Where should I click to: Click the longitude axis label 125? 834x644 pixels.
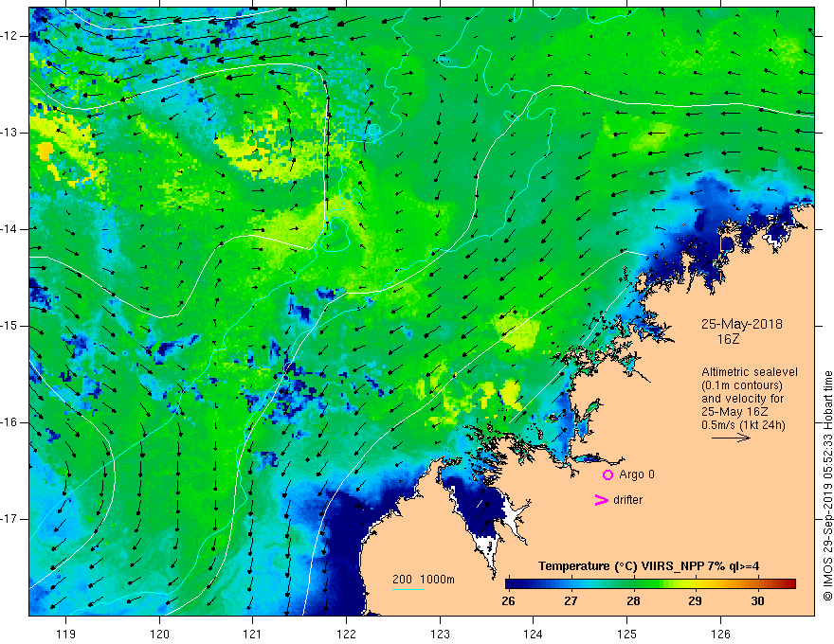click(x=626, y=634)
